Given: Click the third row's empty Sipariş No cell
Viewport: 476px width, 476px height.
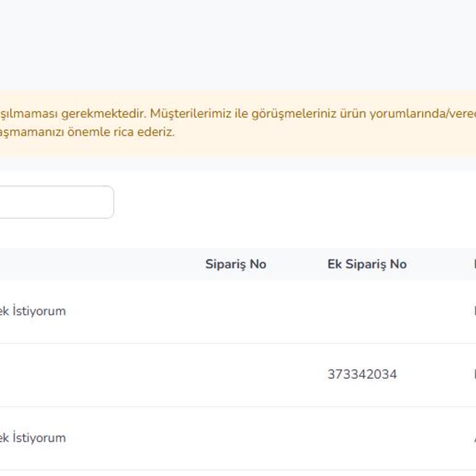Looking at the screenshot, I should pyautogui.click(x=236, y=438).
